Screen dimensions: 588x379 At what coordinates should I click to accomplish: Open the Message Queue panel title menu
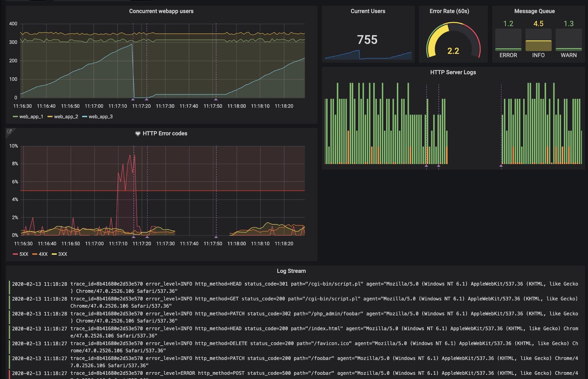tap(534, 11)
